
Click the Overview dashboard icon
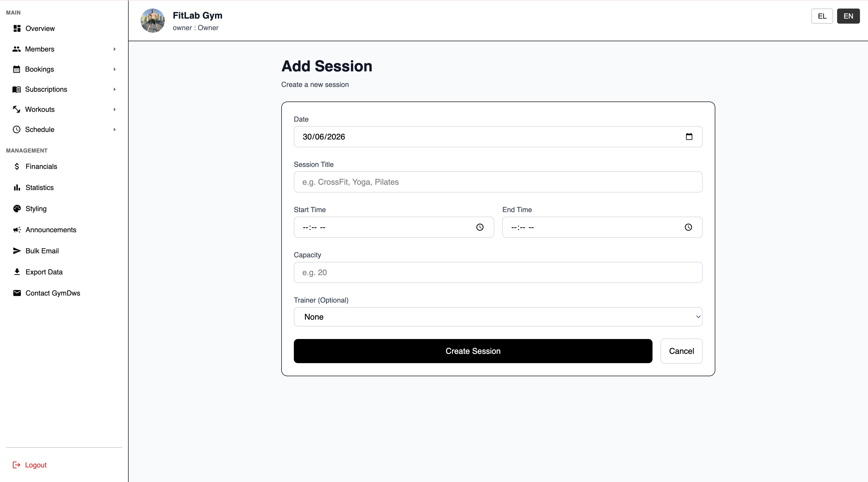[x=17, y=28]
